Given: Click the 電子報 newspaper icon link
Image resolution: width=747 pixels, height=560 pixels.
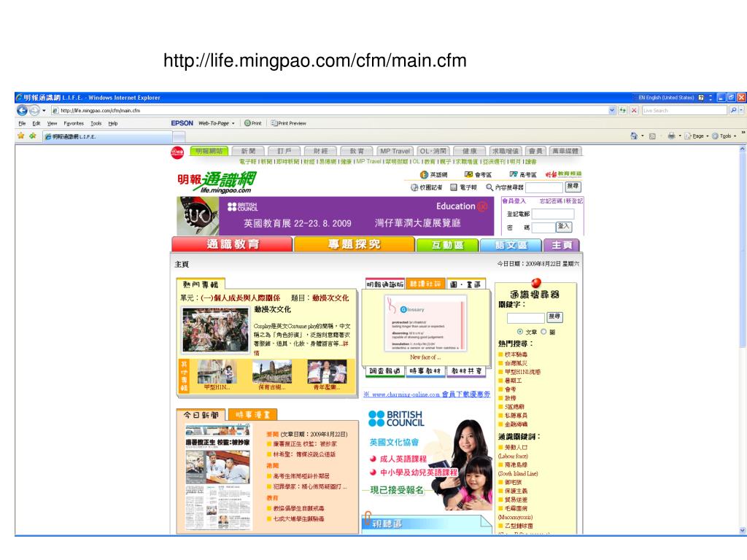Looking at the screenshot, I should (463, 187).
